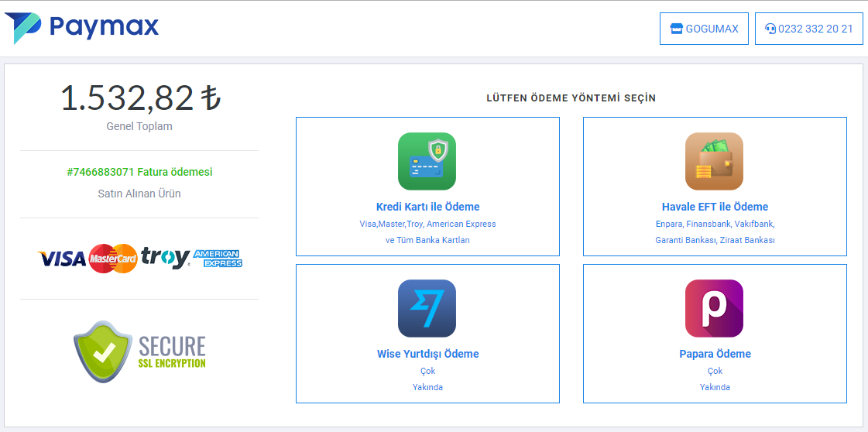The height and width of the screenshot is (432, 868).
Task: Click the #7466883071 Fatura ödemesi text
Action: [139, 172]
